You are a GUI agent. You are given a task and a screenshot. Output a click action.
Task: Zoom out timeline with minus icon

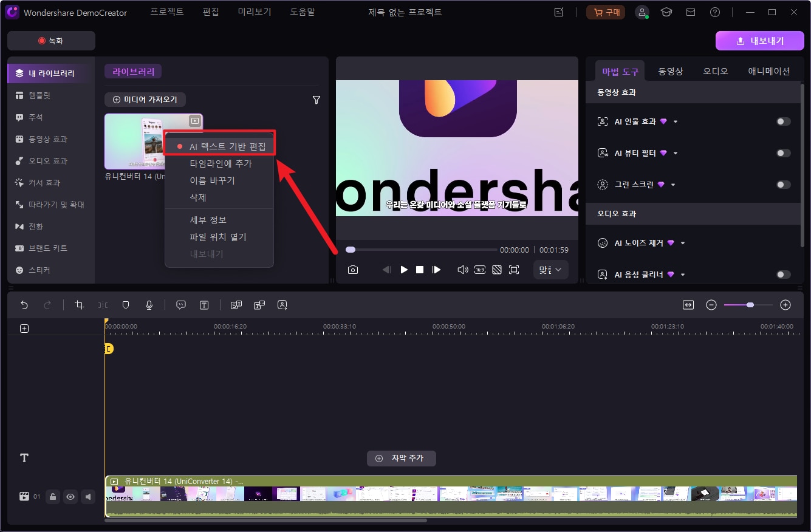tap(711, 305)
